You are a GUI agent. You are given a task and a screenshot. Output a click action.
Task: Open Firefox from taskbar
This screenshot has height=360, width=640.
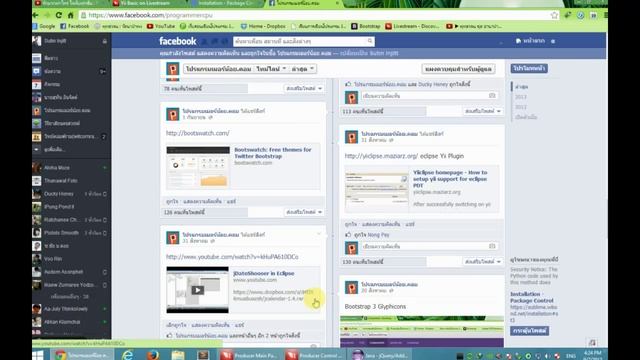click(x=153, y=355)
